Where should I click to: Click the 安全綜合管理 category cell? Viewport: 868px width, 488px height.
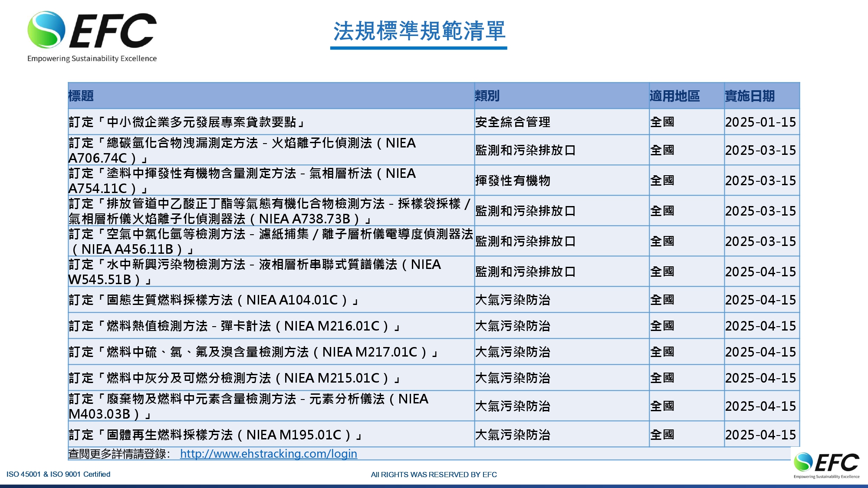click(562, 122)
